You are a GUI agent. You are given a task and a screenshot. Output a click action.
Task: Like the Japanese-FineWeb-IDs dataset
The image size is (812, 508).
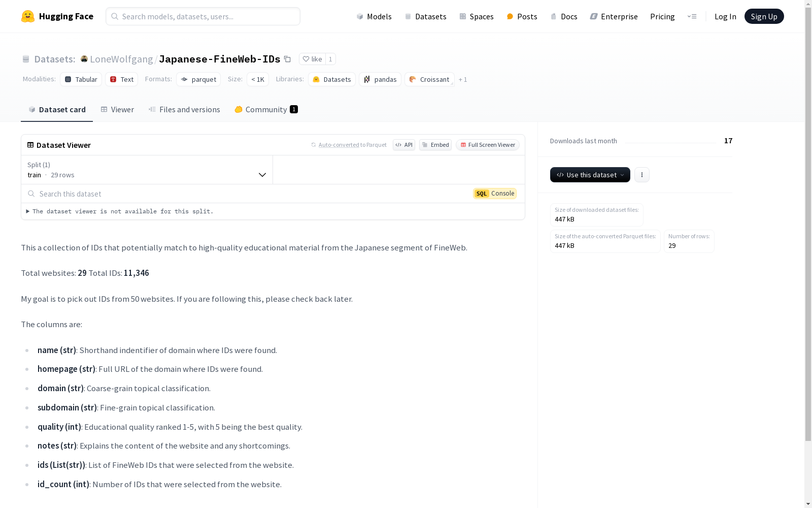click(312, 59)
